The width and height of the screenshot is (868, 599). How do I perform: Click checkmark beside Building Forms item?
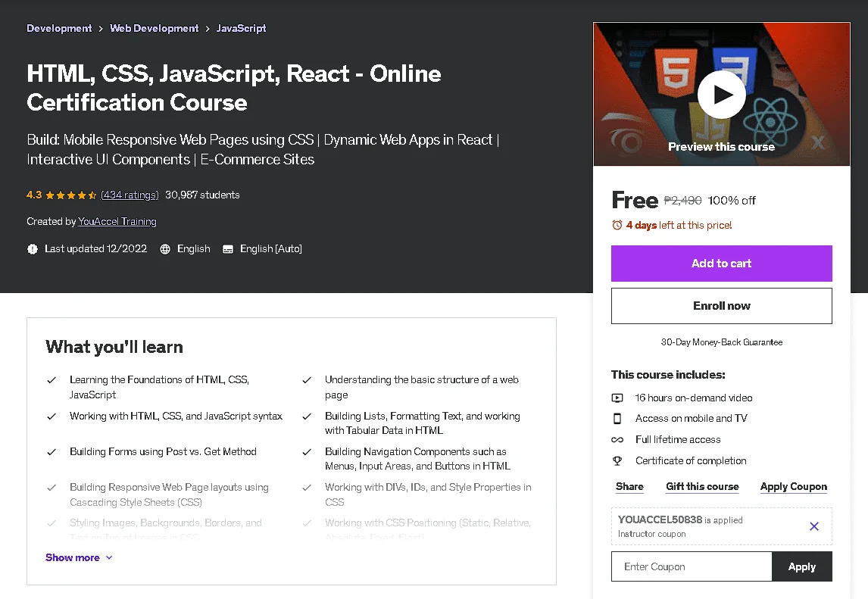[x=52, y=452]
